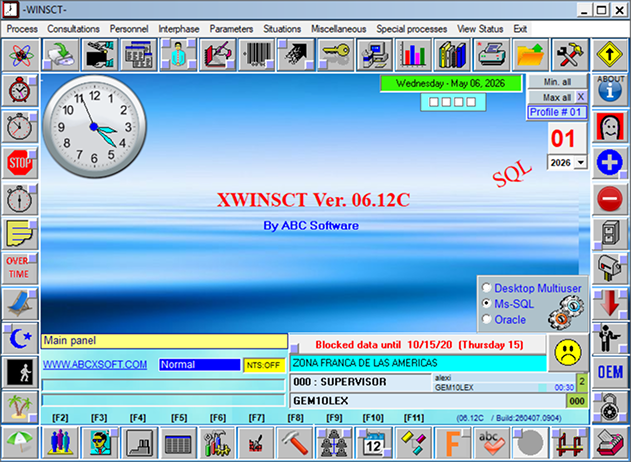Click the Min. all button
Screen dimensions: 631x462
click(557, 82)
